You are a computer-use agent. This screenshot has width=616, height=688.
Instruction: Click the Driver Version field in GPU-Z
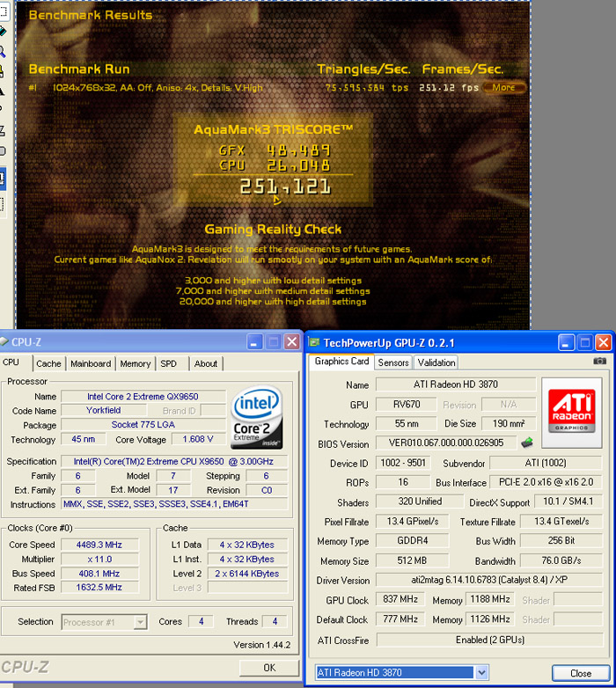tap(489, 580)
